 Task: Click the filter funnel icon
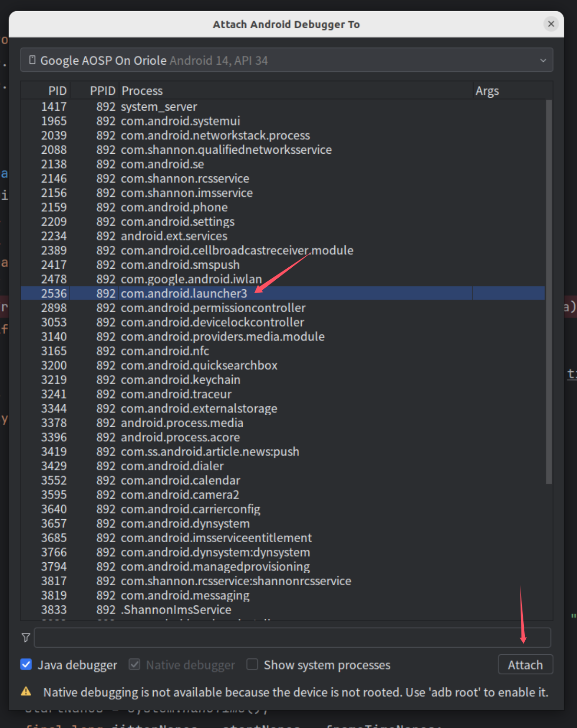pos(26,637)
